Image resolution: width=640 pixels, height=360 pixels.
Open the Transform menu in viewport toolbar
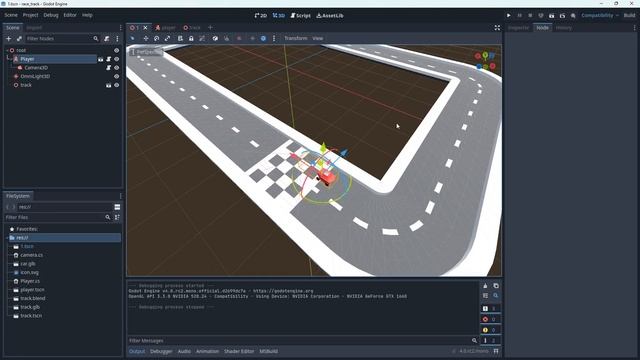click(x=296, y=38)
